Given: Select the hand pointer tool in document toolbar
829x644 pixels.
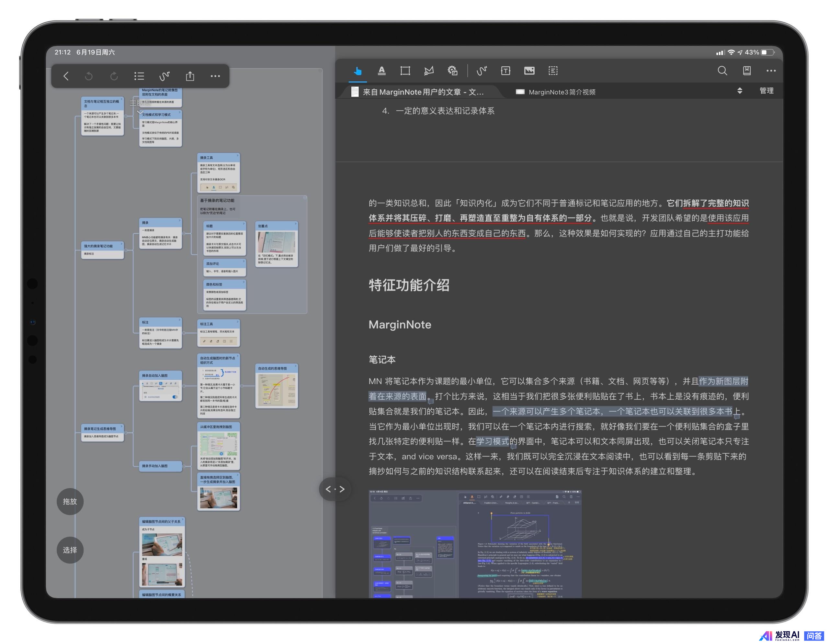Looking at the screenshot, I should point(358,71).
